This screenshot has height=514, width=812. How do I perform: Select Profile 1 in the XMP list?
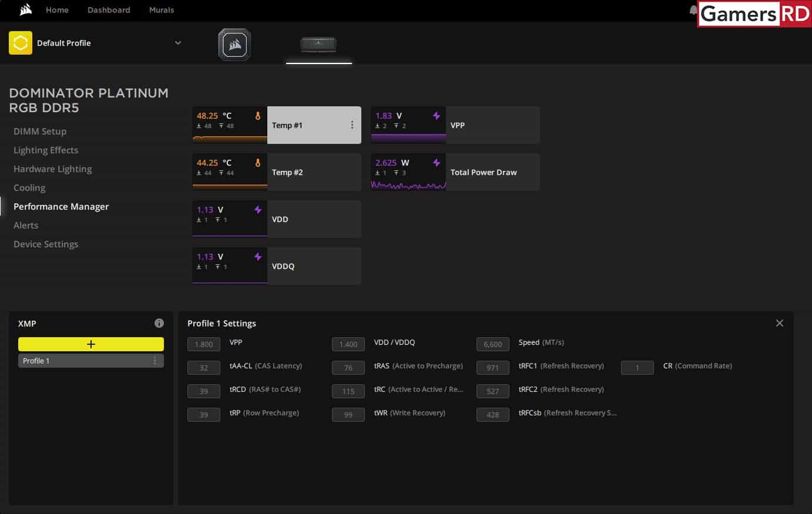91,361
